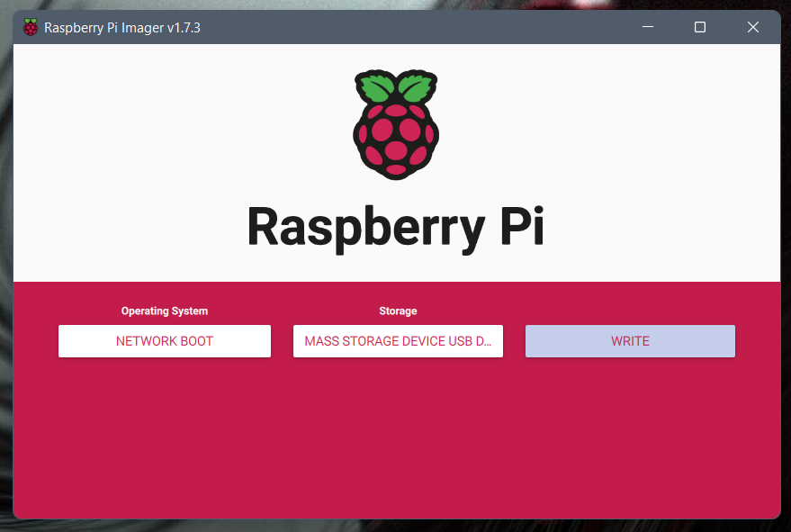
Task: Click the large Raspberry Pi logo
Action: click(395, 124)
